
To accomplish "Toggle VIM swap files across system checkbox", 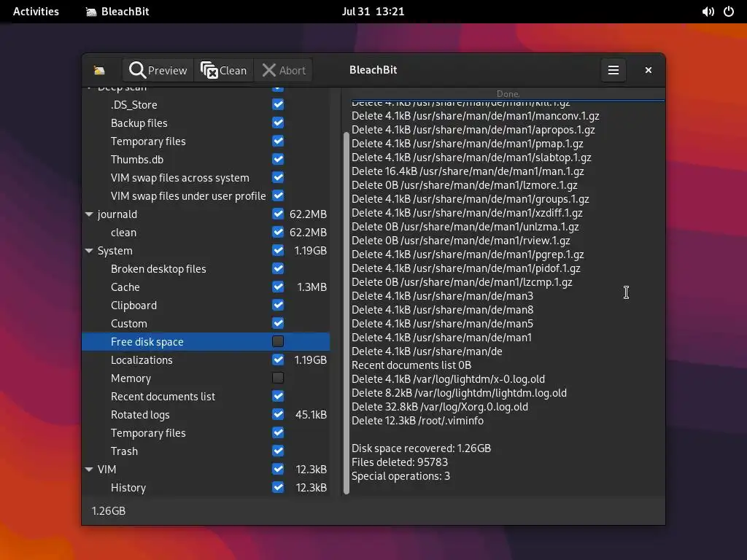I will coord(278,178).
